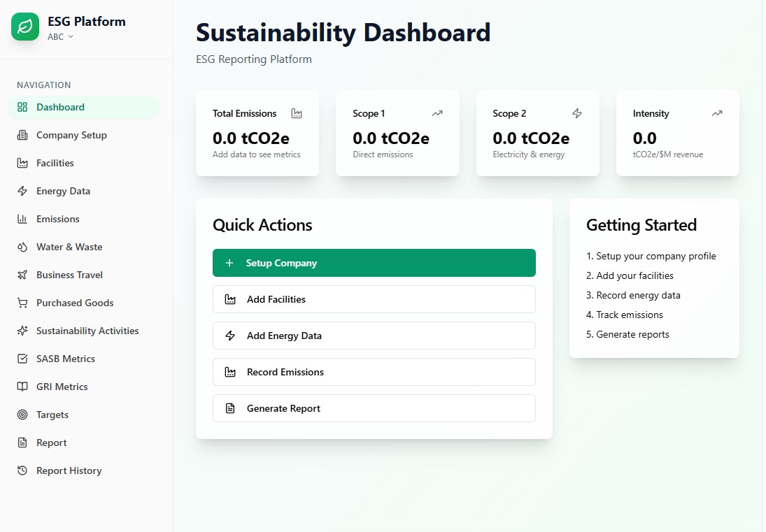This screenshot has height=532, width=766.
Task: Click the Water & Waste droplet icon
Action: pos(22,247)
